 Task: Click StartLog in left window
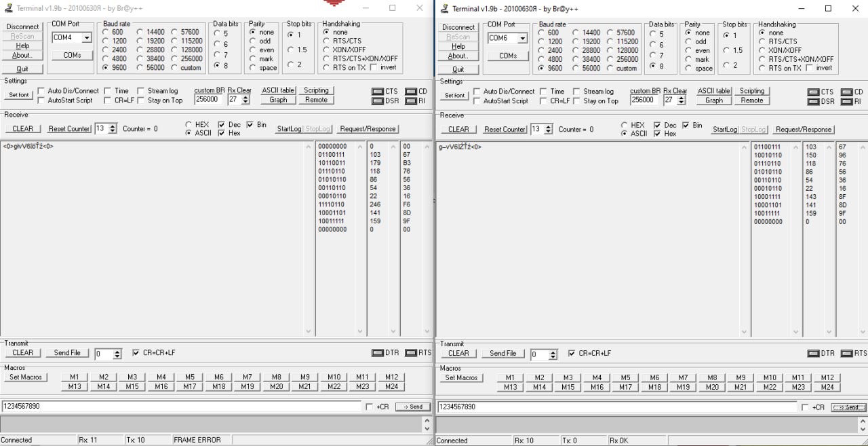pyautogui.click(x=289, y=128)
